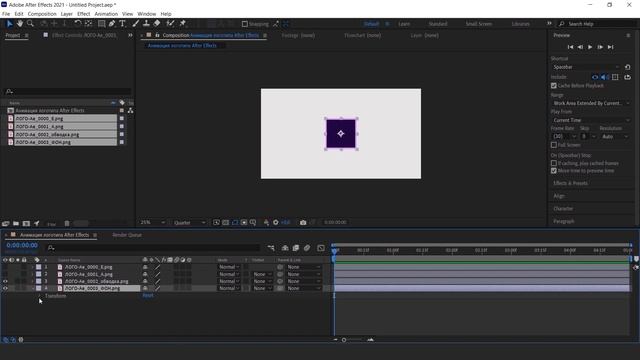Select the Zoom magnifier tool
Screen dimensions: 640x360
30,24
